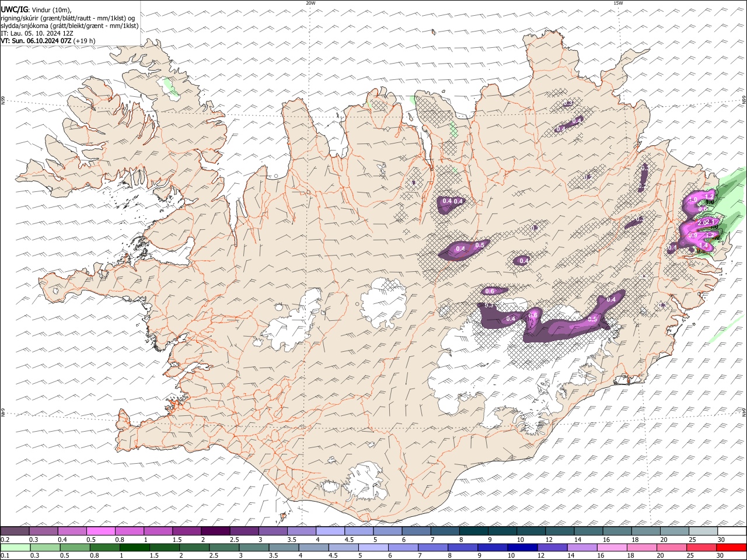This screenshot has width=747, height=560.
Task: Choose the pinkish-red rain swatch labeled 25
Action: 701,547
